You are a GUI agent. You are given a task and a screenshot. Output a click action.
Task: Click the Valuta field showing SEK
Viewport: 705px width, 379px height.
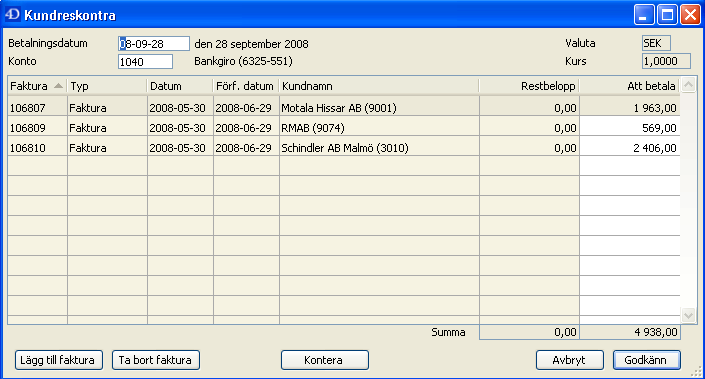pos(656,43)
